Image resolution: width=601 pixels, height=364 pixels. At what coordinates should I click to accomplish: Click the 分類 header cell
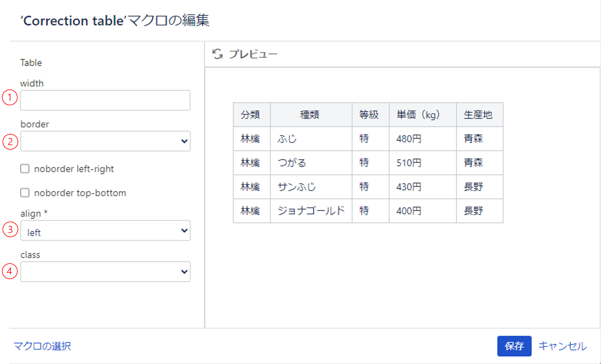click(x=252, y=115)
